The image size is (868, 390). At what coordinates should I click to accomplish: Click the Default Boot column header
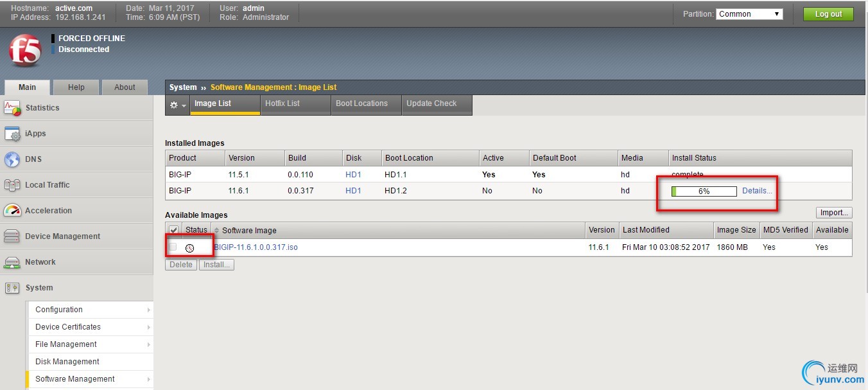tap(573, 158)
